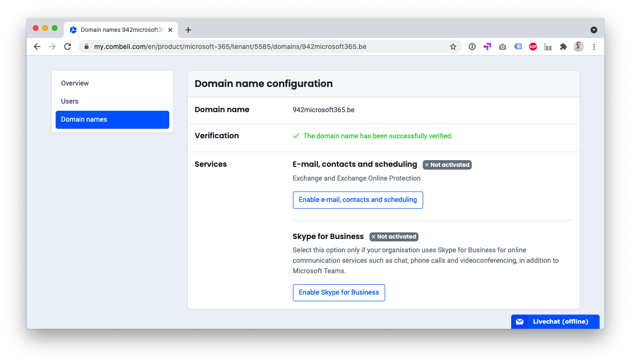Open a new tab with plus button
Image resolution: width=631 pixels, height=364 pixels.
[188, 30]
